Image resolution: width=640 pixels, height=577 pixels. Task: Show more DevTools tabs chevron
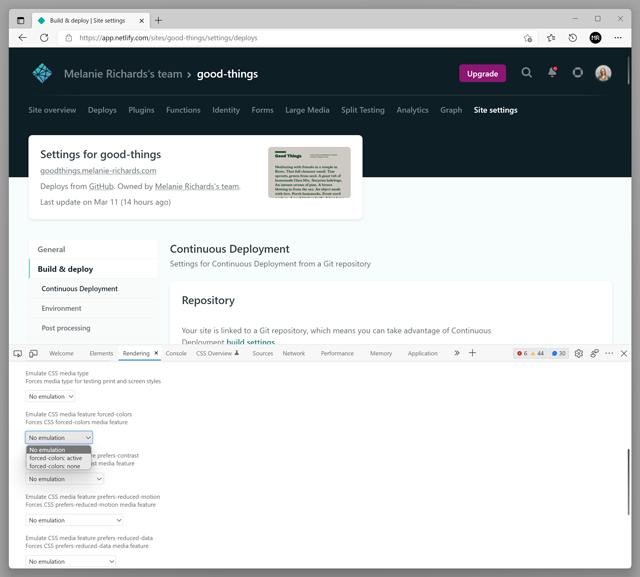(x=457, y=353)
